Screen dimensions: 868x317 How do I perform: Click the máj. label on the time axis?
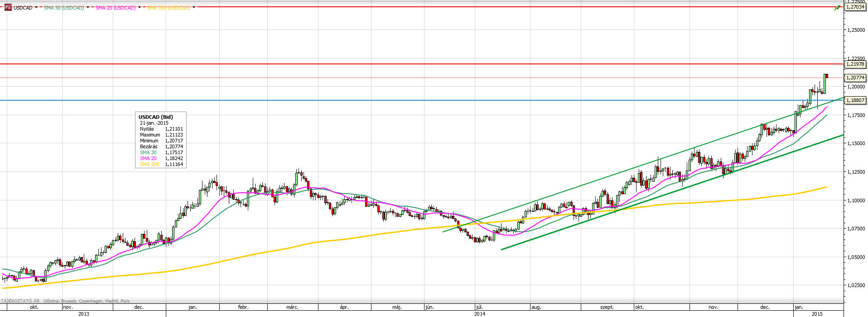click(397, 307)
